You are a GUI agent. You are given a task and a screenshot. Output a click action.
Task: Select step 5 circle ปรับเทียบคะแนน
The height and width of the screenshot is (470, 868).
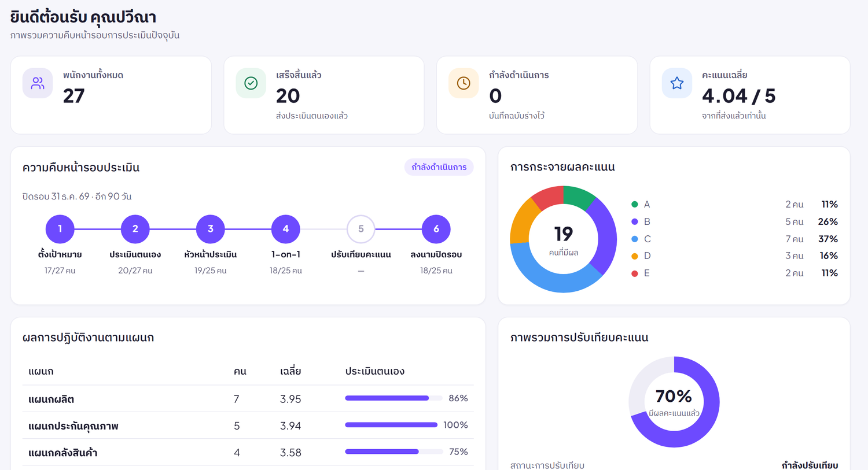tap(361, 229)
